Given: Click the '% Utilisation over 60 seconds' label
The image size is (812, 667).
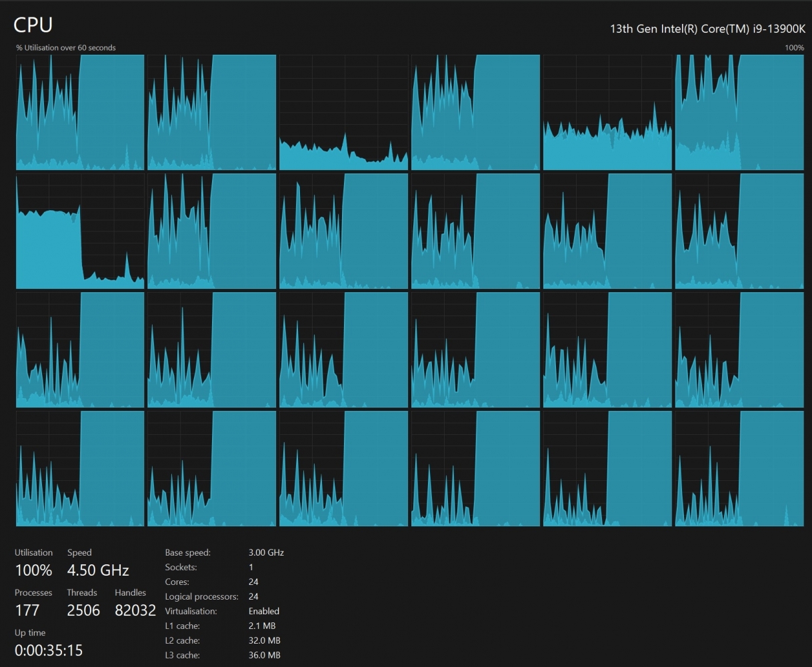Looking at the screenshot, I should pos(66,48).
